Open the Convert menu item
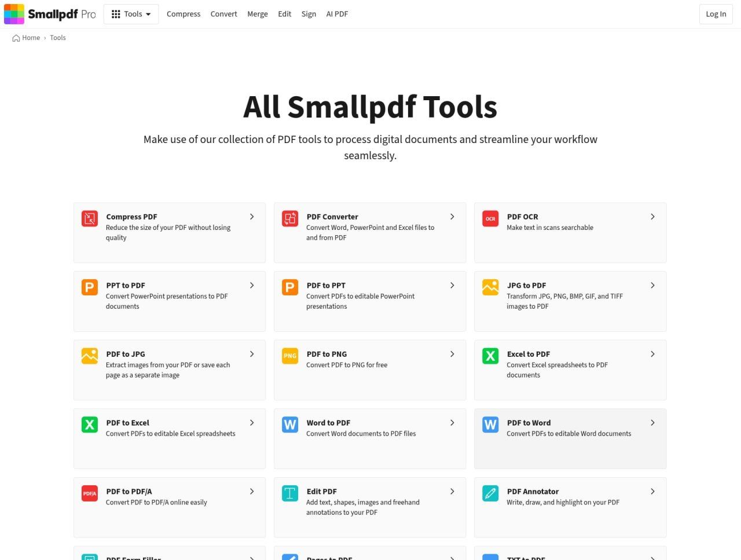Viewport: 741px width, 560px height. pos(224,14)
